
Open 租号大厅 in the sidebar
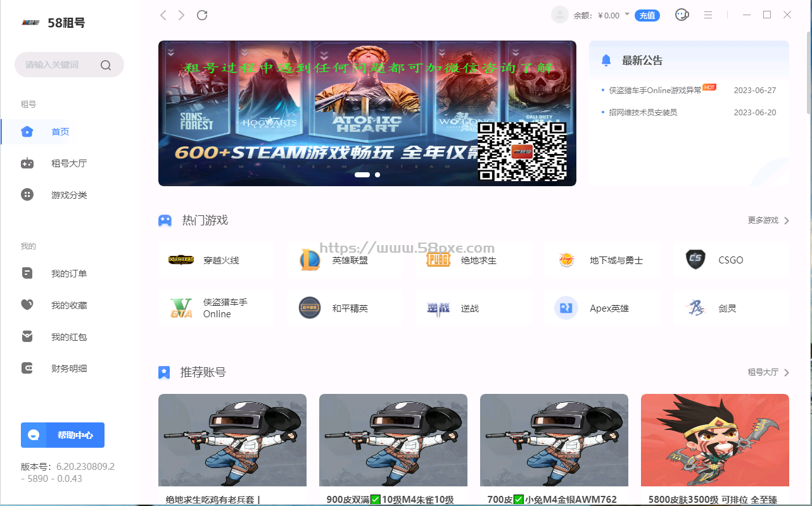(x=70, y=163)
